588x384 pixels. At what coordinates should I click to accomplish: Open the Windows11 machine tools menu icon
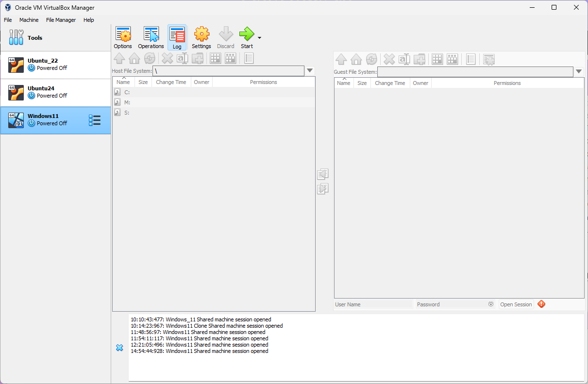(95, 120)
